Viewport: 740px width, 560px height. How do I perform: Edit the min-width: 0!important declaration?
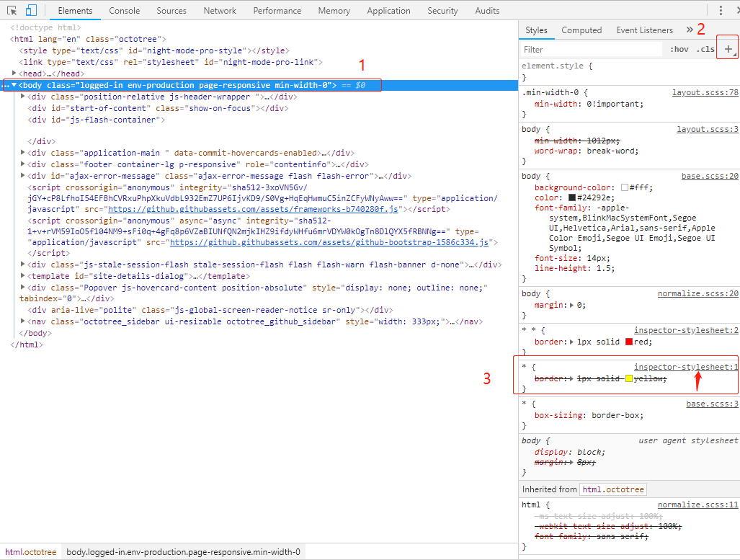point(589,104)
